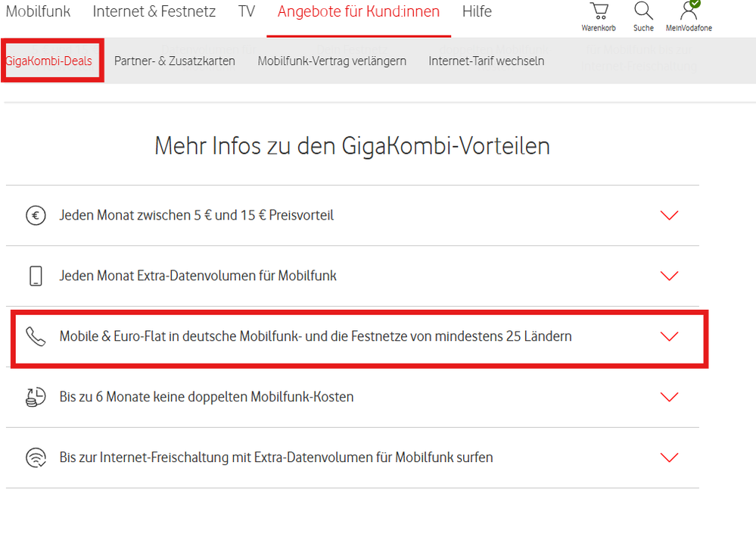Viewport: 756px width, 540px height.
Task: Expand the Internet-Freischaltung surfen chevron
Action: click(669, 457)
